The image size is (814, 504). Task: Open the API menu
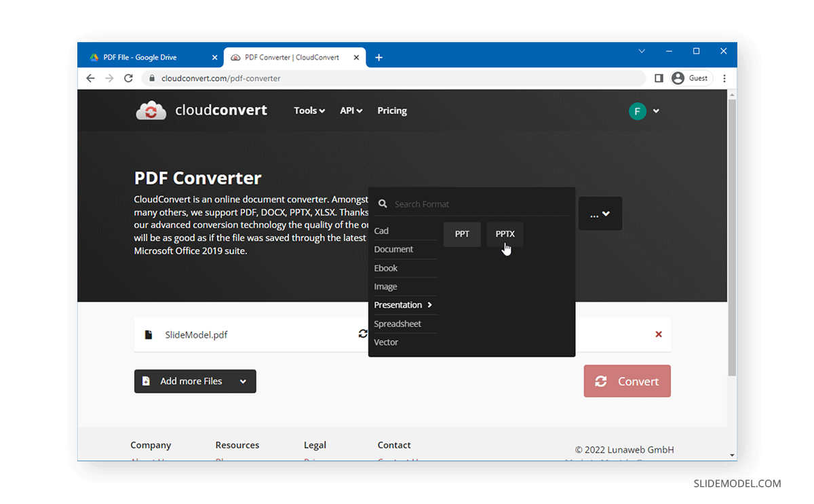coord(351,111)
